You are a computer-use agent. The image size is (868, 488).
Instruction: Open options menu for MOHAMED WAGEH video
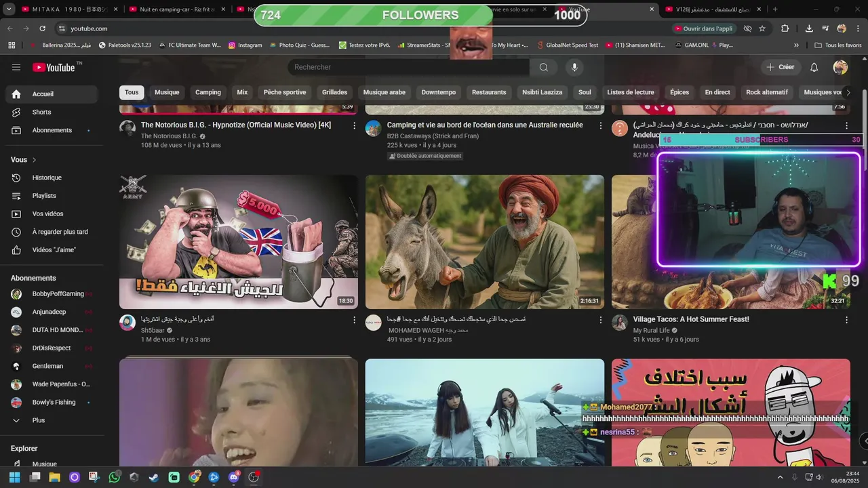coord(600,320)
